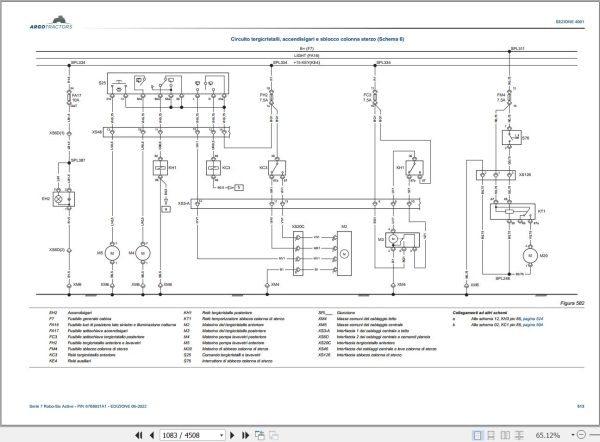Click the M4 motor symbol
Screen dimensions: 600x442
click(143, 253)
